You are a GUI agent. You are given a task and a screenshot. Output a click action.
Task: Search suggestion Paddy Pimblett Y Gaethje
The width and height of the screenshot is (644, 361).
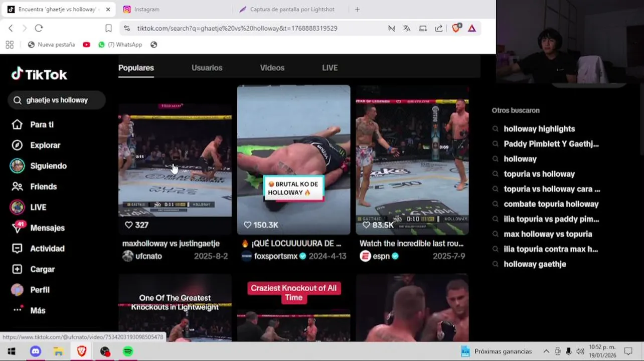point(551,144)
